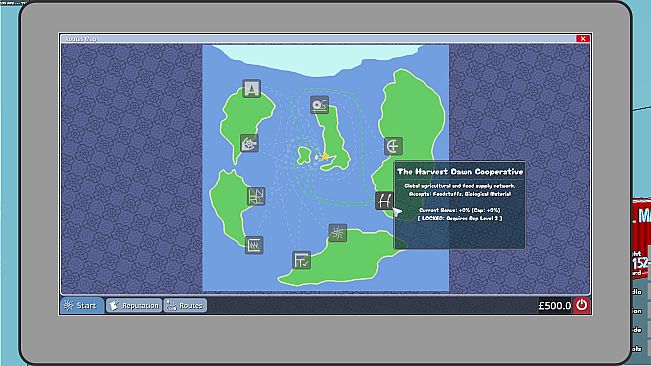Viewport: 651px width, 366px height.
Task: Click the circle-cross faction marker on the east landmass
Action: click(393, 146)
